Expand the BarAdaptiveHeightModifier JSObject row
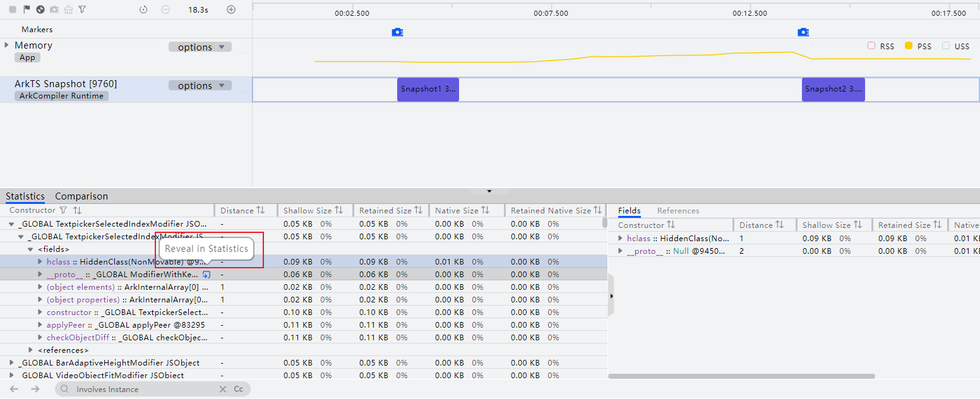Image resolution: width=980 pixels, height=399 pixels. tap(11, 363)
